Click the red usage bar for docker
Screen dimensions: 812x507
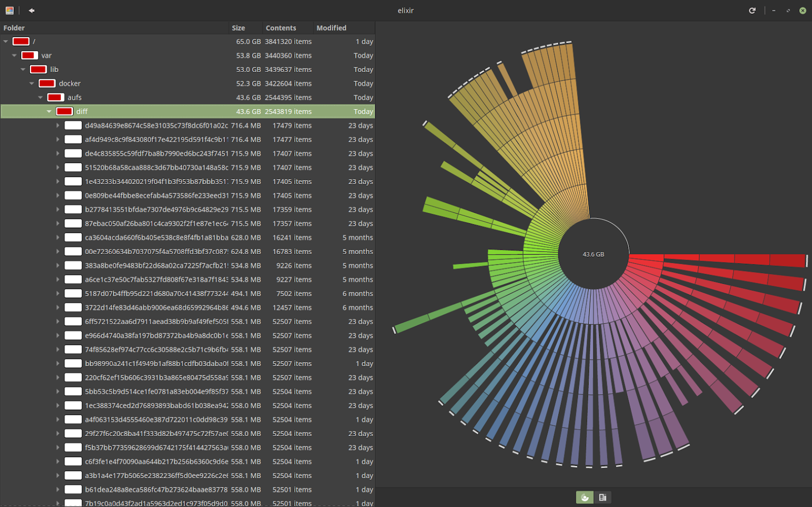(x=47, y=83)
